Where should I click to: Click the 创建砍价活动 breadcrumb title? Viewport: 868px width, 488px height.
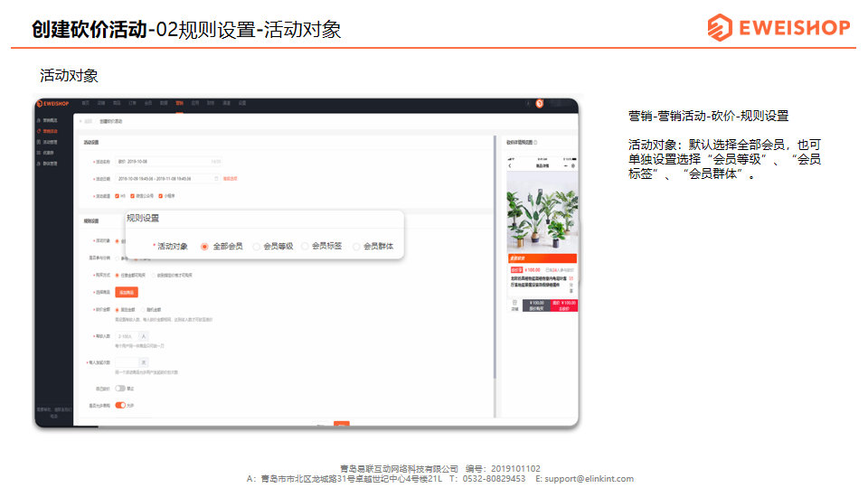tap(110, 121)
